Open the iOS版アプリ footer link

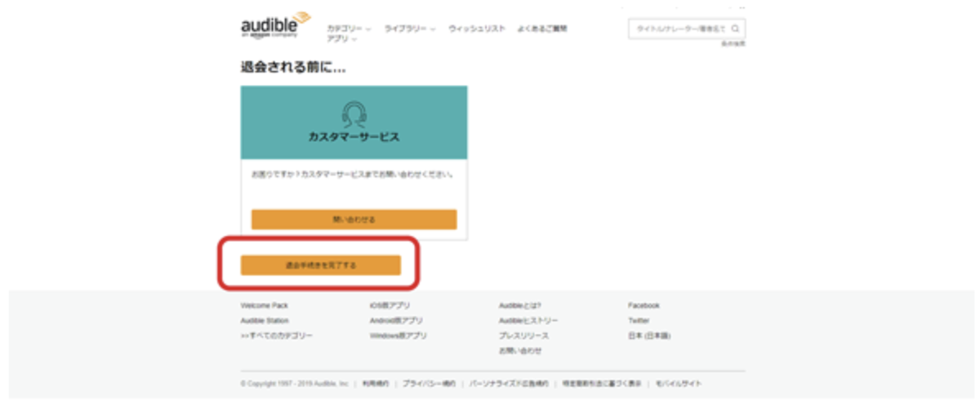coord(390,305)
